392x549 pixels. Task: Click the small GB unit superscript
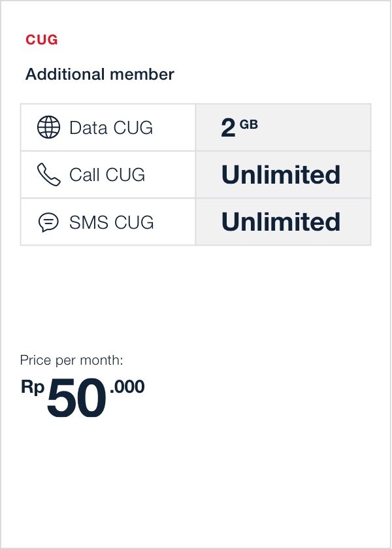249,124
